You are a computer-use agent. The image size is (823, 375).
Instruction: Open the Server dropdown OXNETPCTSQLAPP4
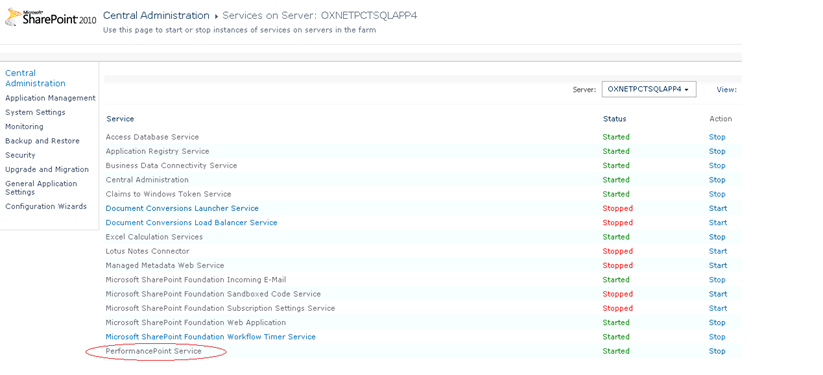(649, 89)
